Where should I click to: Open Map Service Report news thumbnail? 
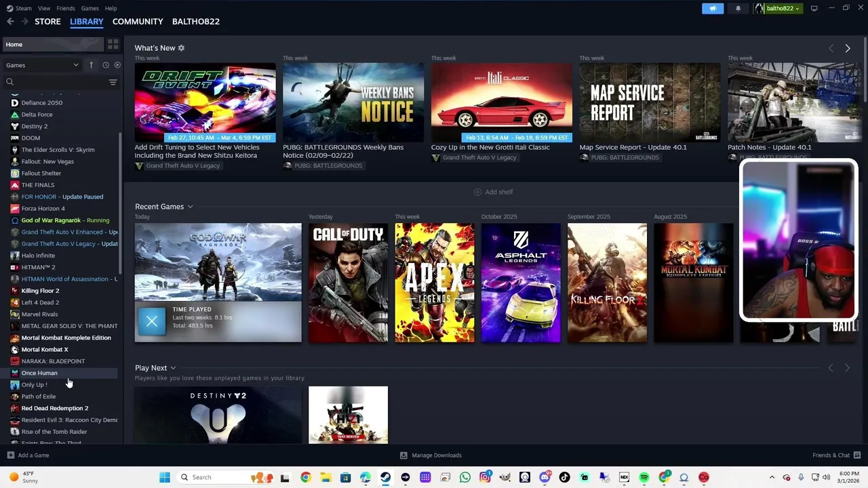[650, 102]
